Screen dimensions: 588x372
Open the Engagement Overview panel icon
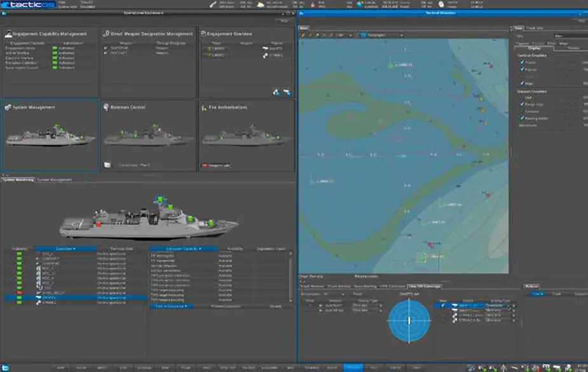[202, 32]
